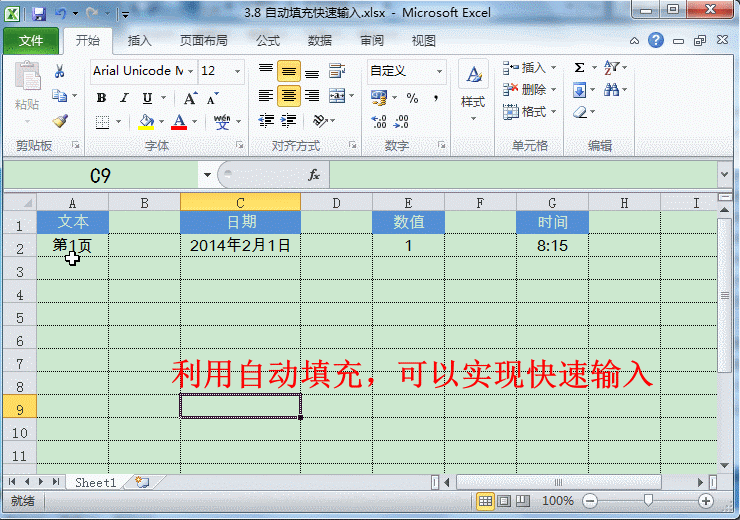
Task: Toggle Italic formatting
Action: click(x=124, y=98)
